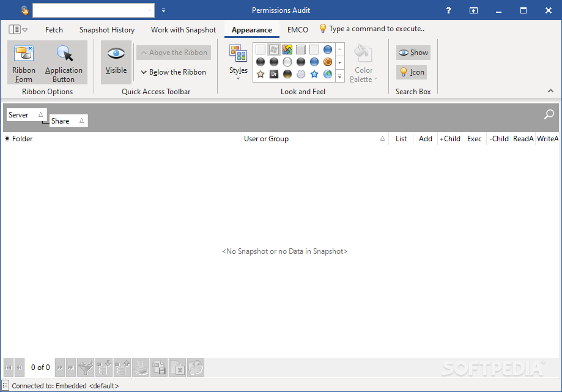Click the hand application icon in title bar

(24, 10)
